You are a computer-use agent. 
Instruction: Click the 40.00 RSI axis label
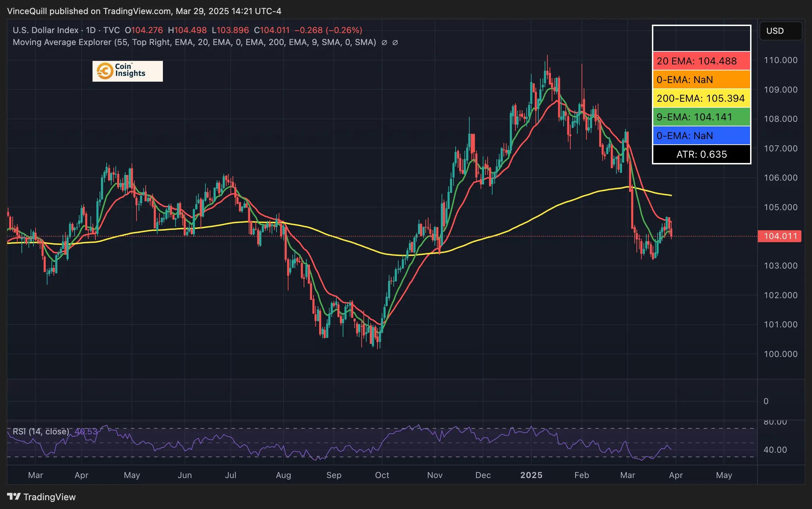pyautogui.click(x=775, y=450)
